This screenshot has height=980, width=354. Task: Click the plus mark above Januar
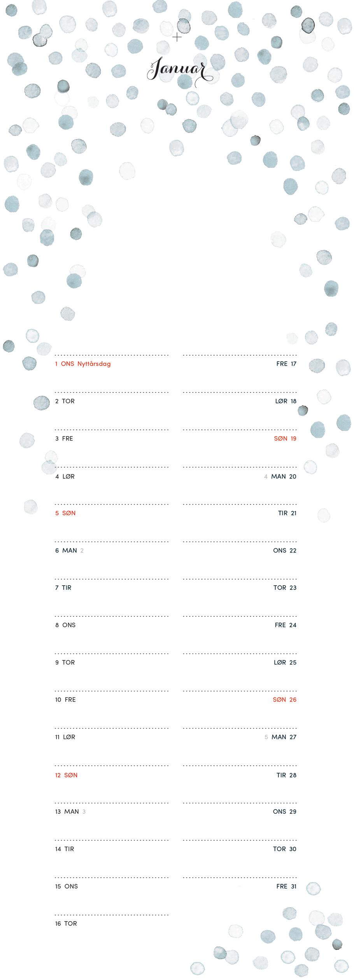pyautogui.click(x=177, y=37)
